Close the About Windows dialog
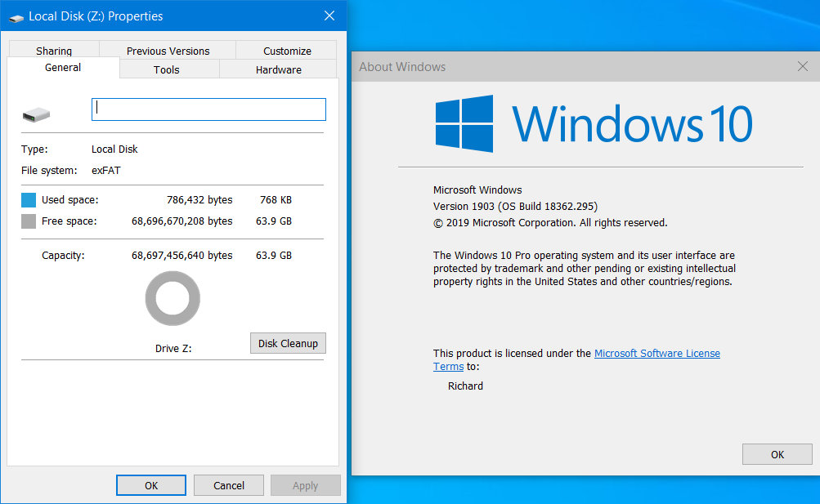The width and height of the screenshot is (820, 504). 802,67
